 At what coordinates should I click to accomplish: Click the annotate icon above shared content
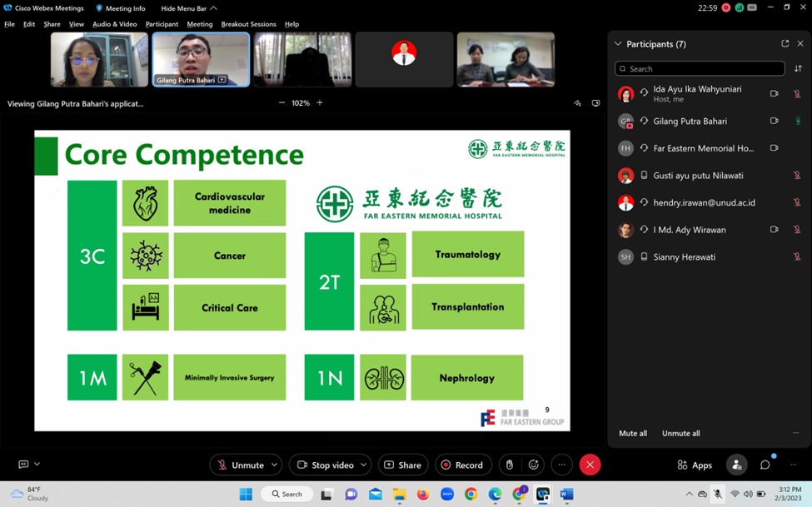[577, 103]
